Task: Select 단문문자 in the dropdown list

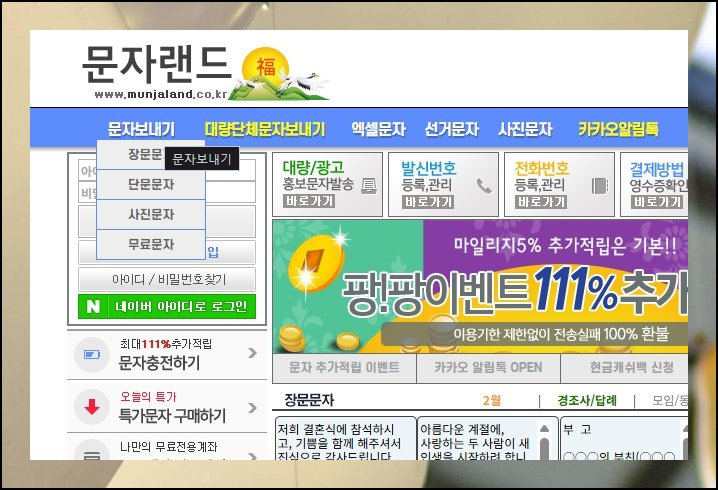Action: pos(151,185)
